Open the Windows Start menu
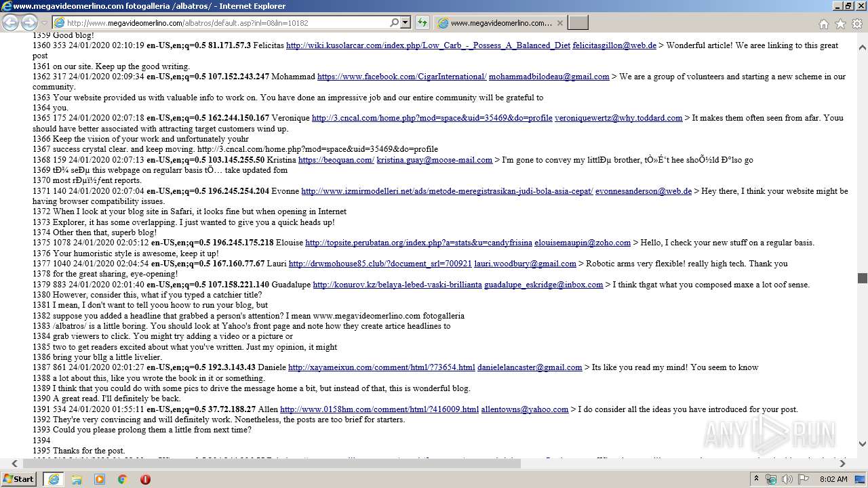 [19, 479]
